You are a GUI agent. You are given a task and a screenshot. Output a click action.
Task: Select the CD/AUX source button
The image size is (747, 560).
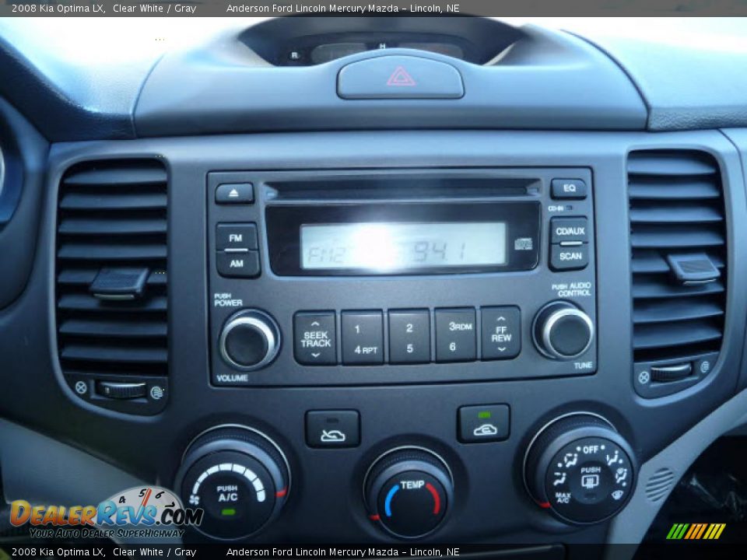[x=570, y=231]
